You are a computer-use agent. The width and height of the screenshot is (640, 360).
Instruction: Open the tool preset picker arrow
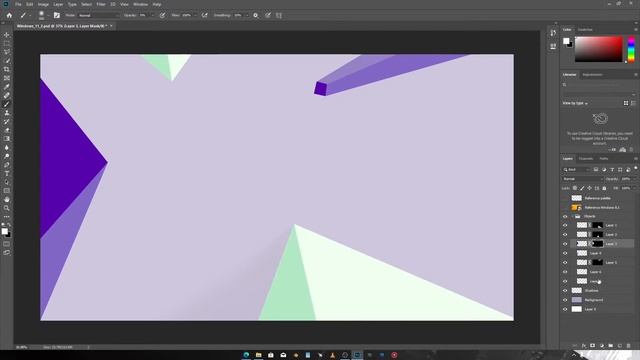coord(30,16)
